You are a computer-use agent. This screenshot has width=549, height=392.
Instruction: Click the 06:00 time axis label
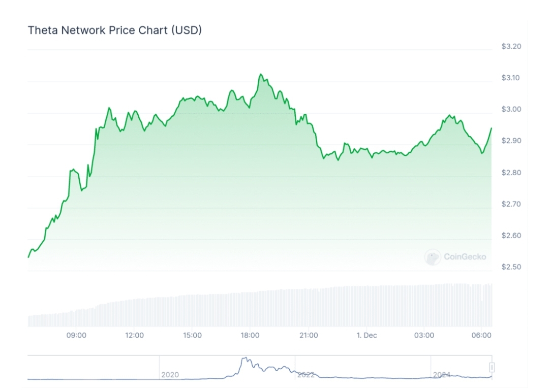click(481, 335)
